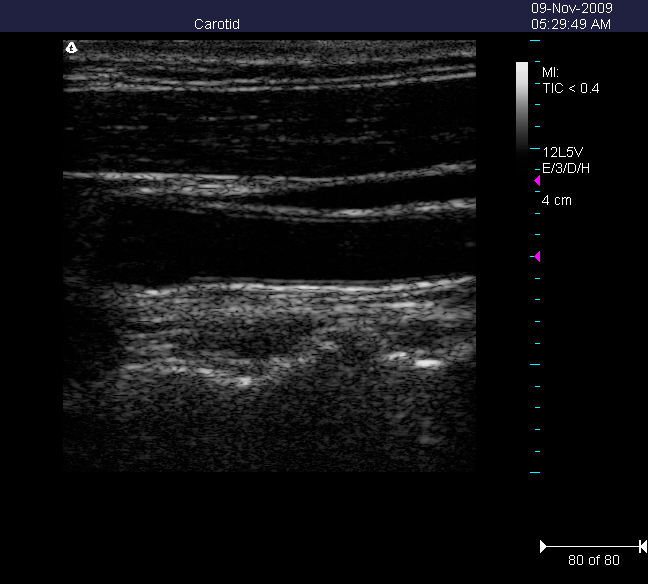
Task: Click the cine frame slider track
Action: pos(593,546)
